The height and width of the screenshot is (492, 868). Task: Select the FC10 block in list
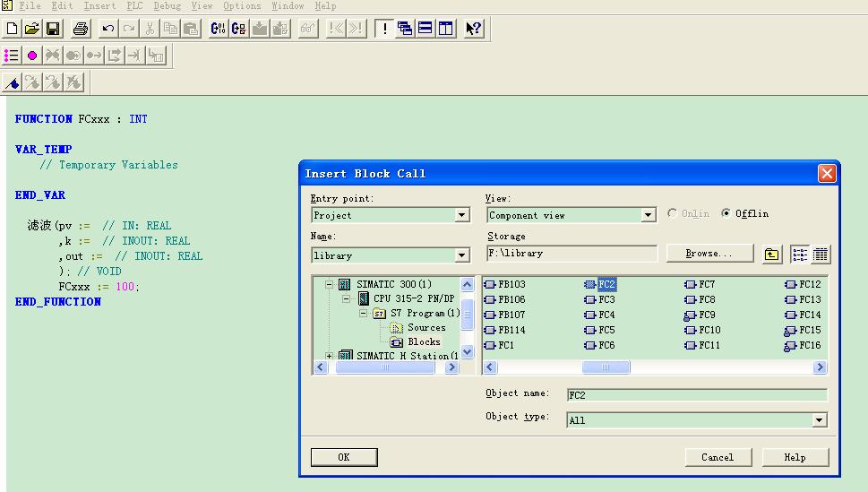pos(709,330)
